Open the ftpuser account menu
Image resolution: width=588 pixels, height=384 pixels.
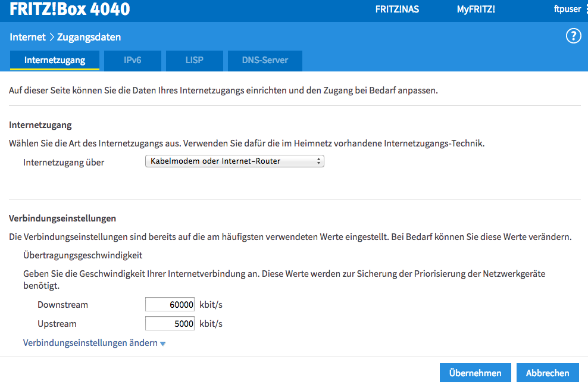pos(567,9)
